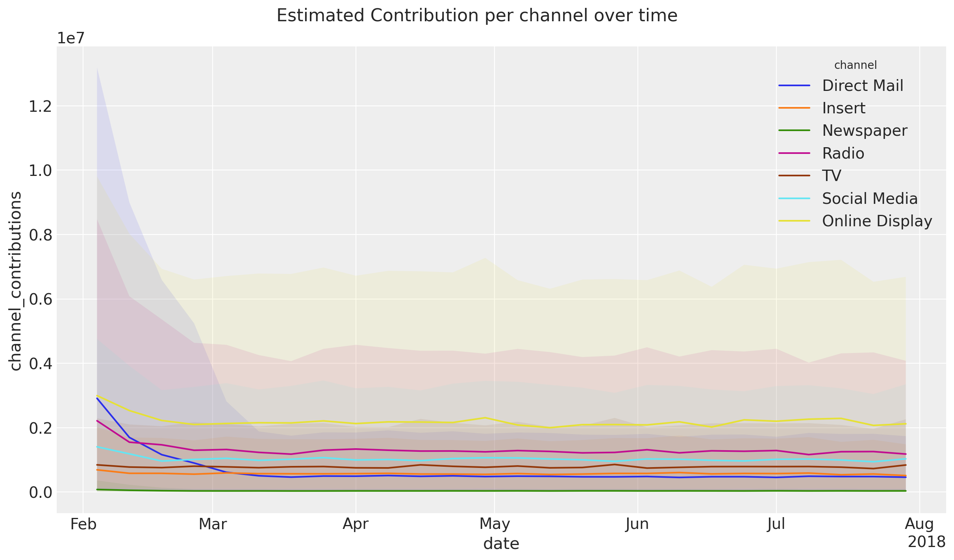This screenshot has height=560, width=954.
Task: Select the Jul date axis tick label
Action: point(776,524)
